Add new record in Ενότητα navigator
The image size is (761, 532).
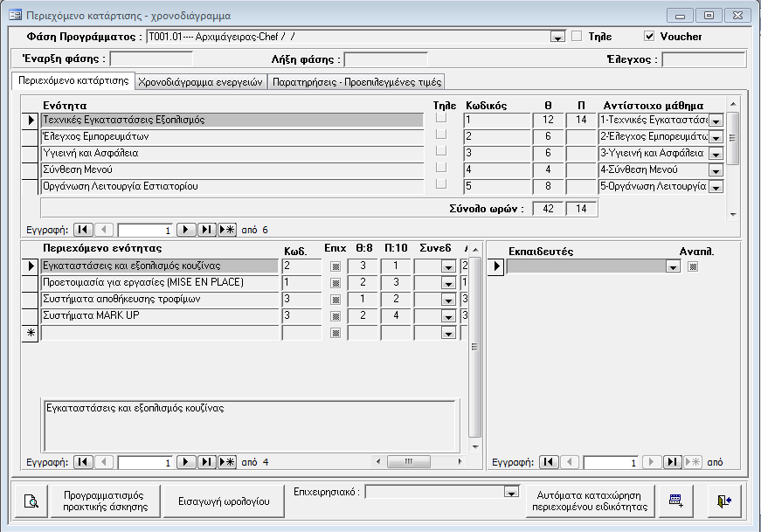[x=227, y=230]
